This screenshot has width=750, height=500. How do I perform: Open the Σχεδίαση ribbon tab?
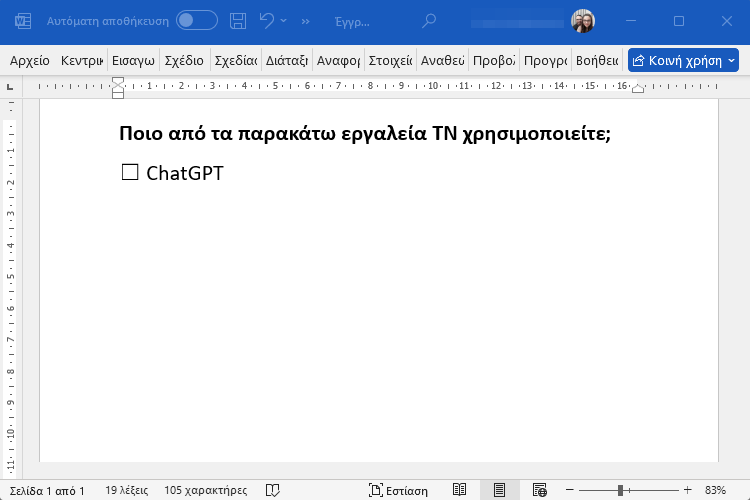pos(236,61)
